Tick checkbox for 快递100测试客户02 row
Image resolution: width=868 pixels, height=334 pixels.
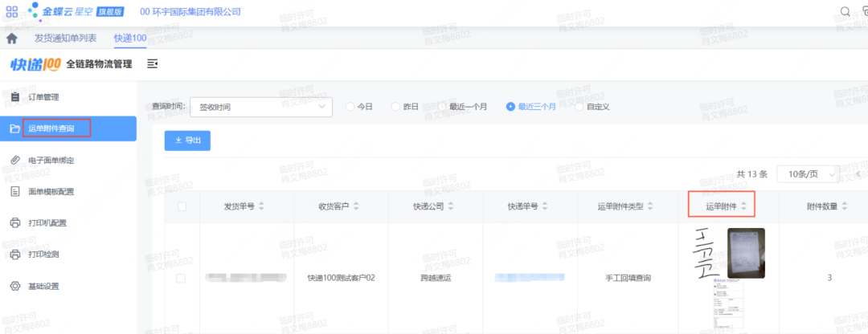coord(181,278)
